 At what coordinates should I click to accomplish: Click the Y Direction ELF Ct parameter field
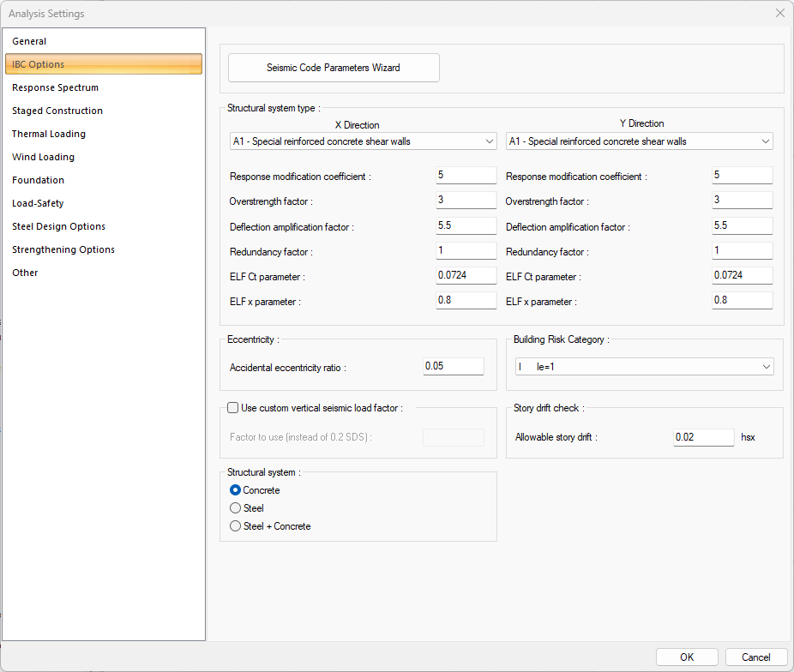tap(742, 275)
